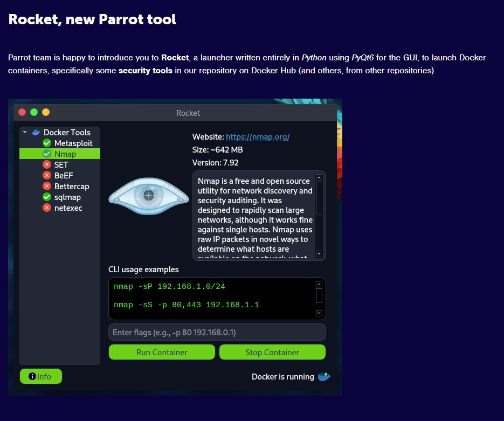This screenshot has width=504, height=421.
Task: Click the green check icon next to Metasploit
Action: (47, 143)
